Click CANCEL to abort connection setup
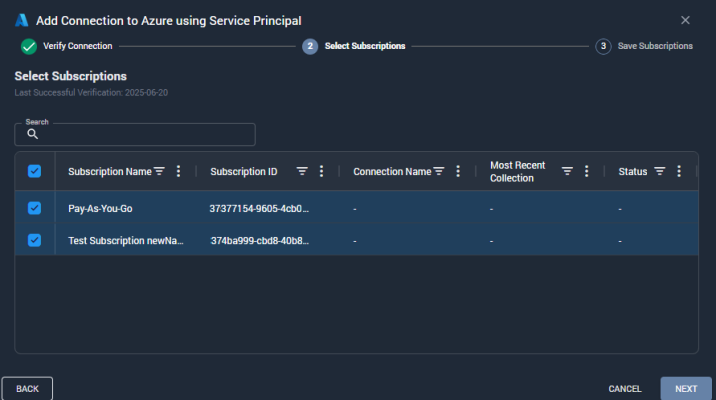 [625, 389]
